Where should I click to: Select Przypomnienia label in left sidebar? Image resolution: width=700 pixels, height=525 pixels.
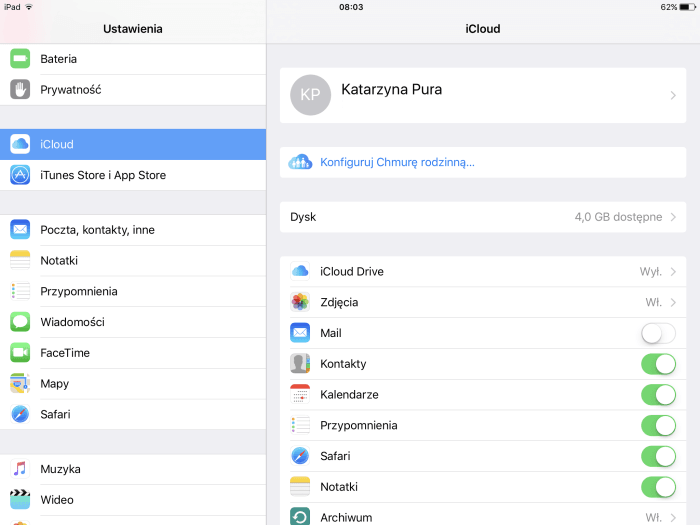click(x=79, y=292)
